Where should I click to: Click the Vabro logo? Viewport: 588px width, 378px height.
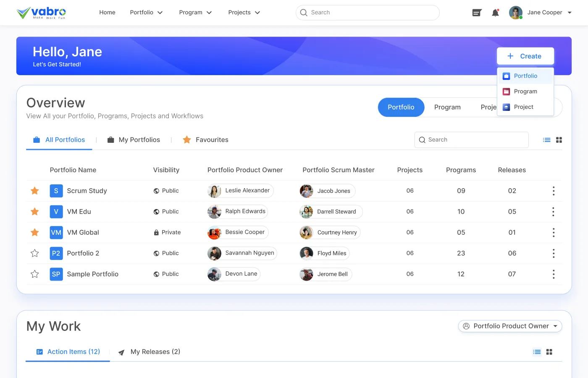point(41,12)
